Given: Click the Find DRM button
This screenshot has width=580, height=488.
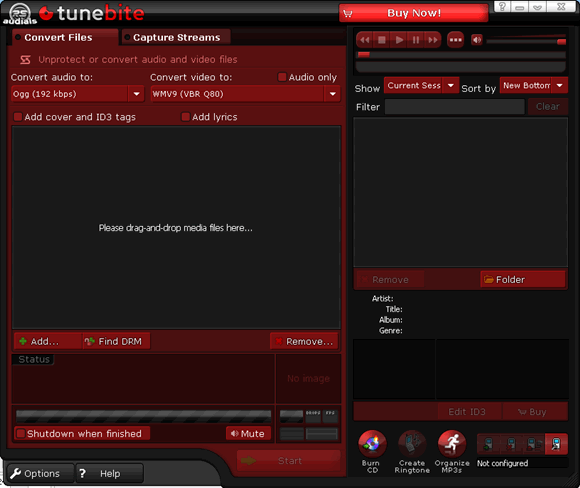Looking at the screenshot, I should pos(116,341).
